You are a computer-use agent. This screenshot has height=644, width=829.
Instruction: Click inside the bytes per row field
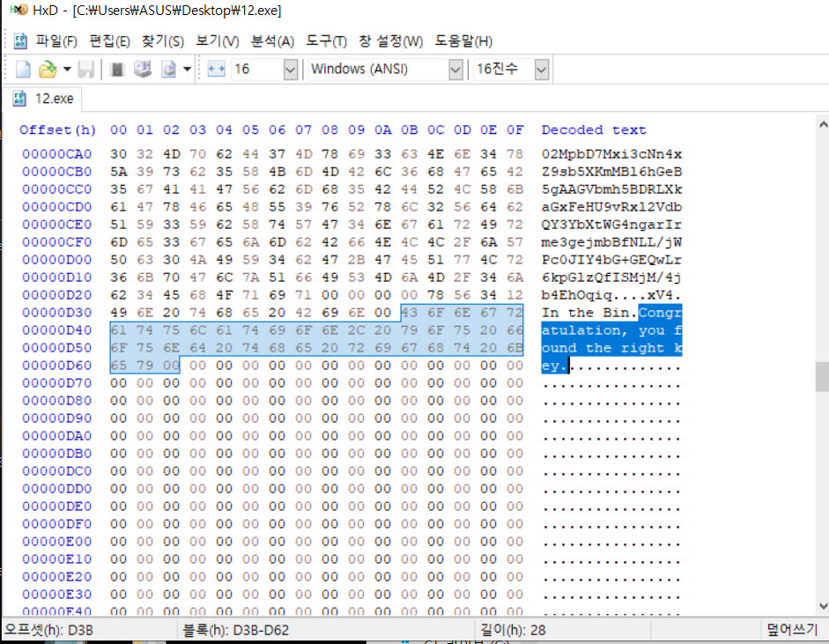coord(257,70)
